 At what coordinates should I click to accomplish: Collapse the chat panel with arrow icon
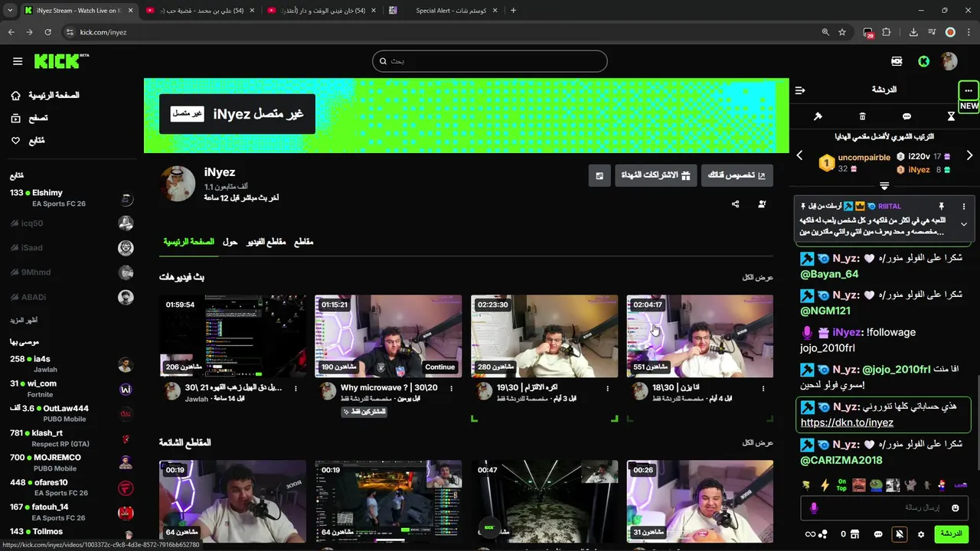pos(800,90)
